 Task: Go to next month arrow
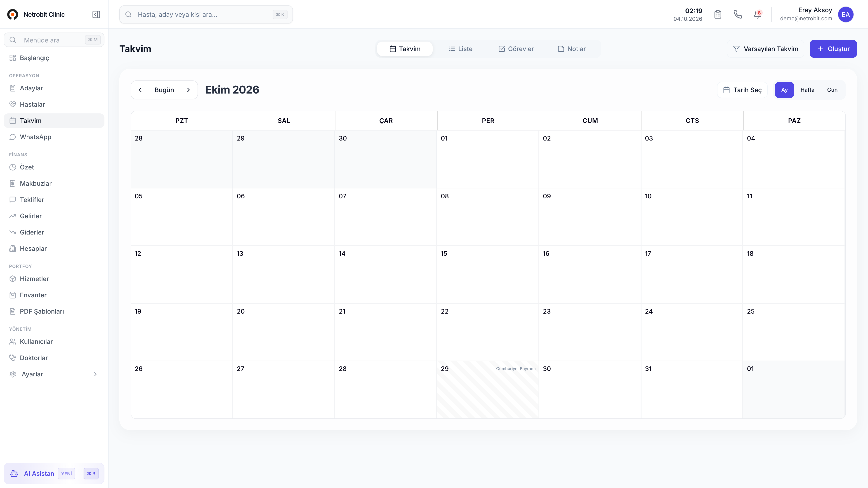(x=188, y=90)
